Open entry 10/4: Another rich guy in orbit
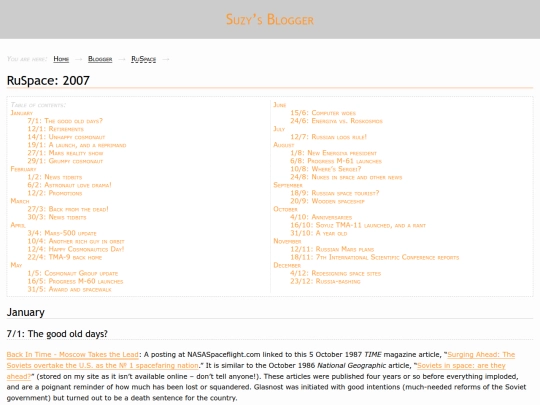The image size is (540, 405). (76, 241)
